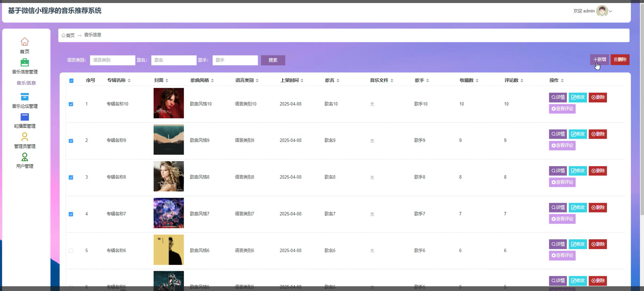This screenshot has width=644, height=291.
Task: View 详情 for 专辑名称10
Action: point(558,97)
